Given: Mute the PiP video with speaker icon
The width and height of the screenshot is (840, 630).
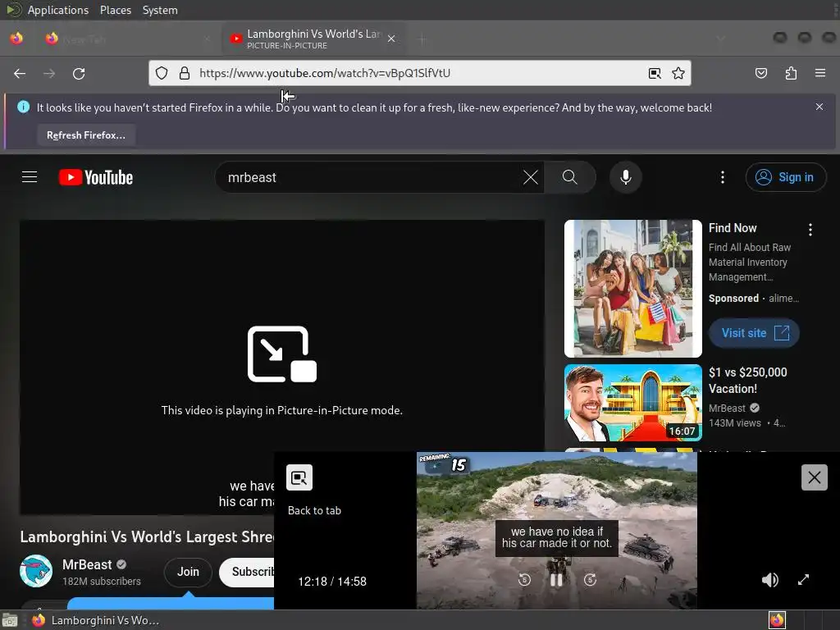Looking at the screenshot, I should [769, 580].
